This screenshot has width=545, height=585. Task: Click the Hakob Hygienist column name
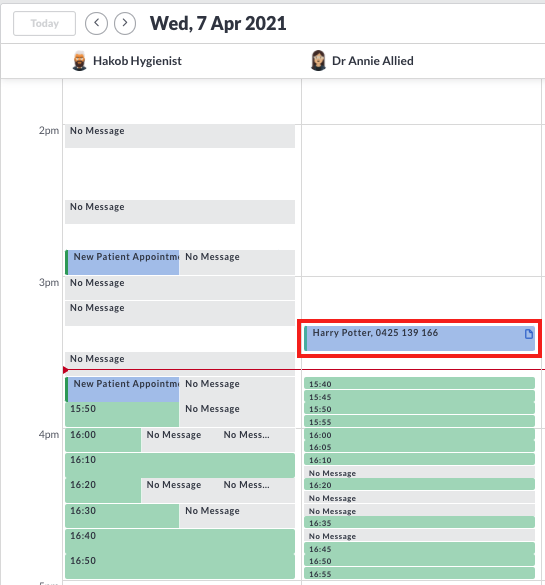(x=137, y=61)
